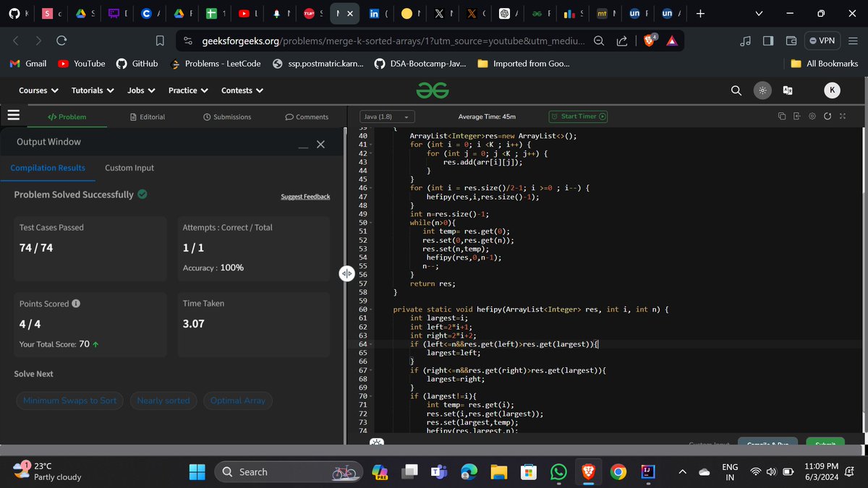Bookmark this page icon
The image size is (868, 488).
160,41
